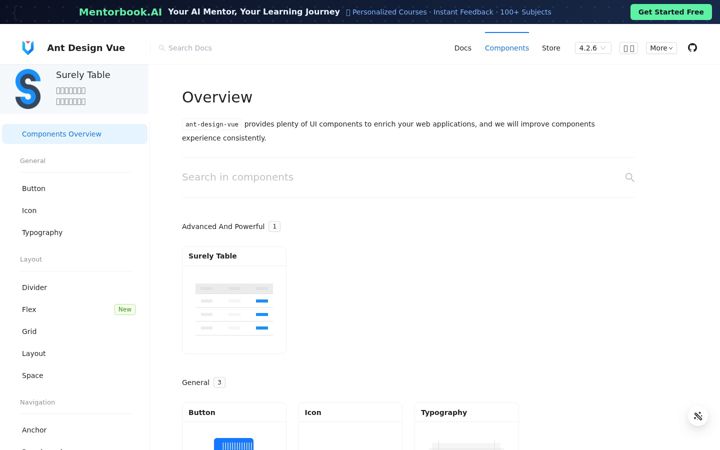
Task: Switch language with the header toggle button
Action: (x=629, y=48)
